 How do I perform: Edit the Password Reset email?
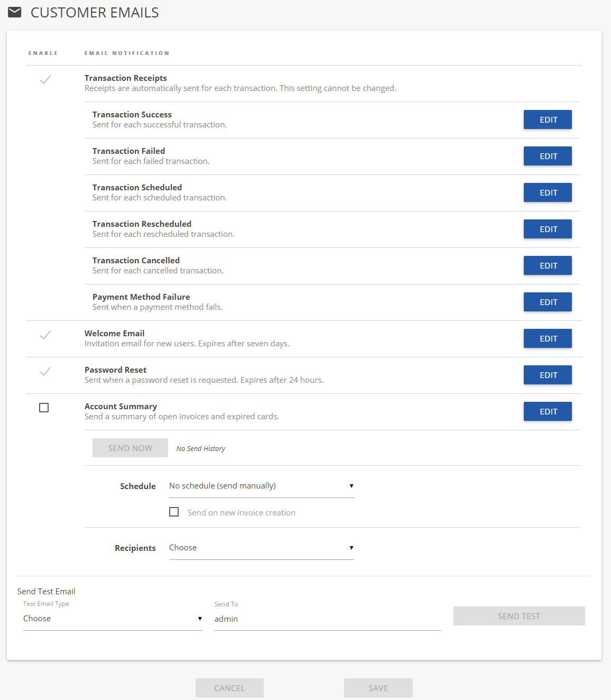coord(548,375)
